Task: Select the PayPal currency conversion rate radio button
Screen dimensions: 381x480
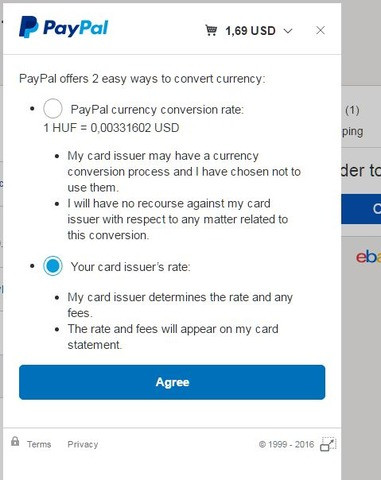Action: (x=53, y=109)
